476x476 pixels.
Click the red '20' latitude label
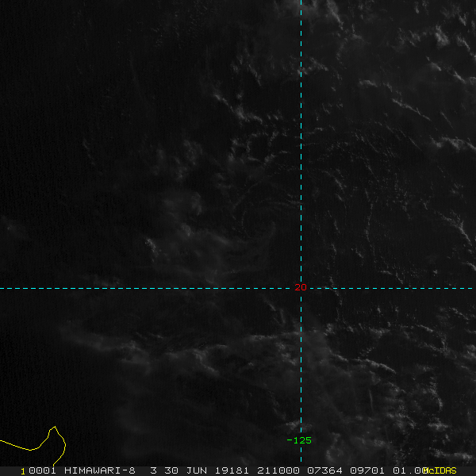[301, 287]
